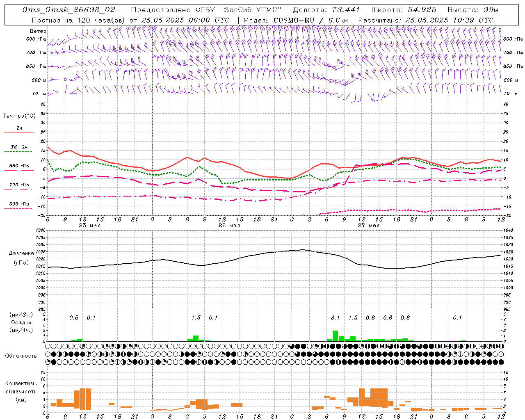Click the "0.1" value next to 1.5
This screenshot has width=525, height=420.
[213, 317]
